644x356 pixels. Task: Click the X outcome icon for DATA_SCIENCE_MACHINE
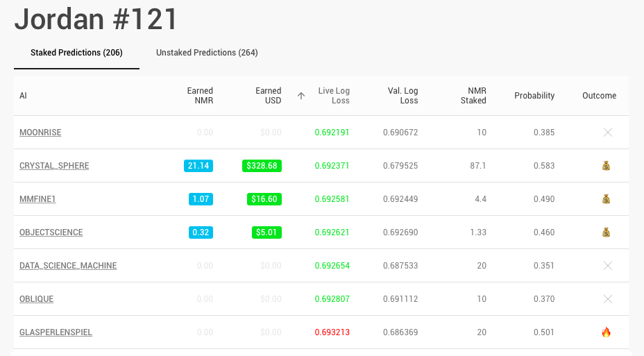coord(607,266)
